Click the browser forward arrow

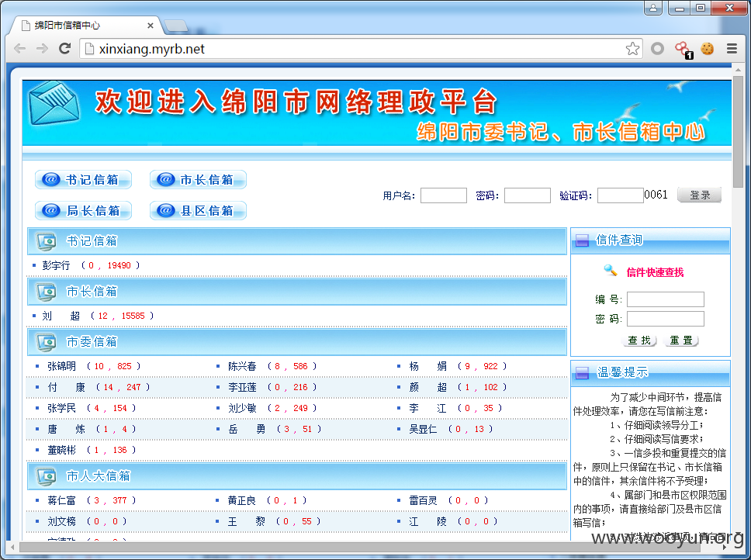pyautogui.click(x=42, y=48)
